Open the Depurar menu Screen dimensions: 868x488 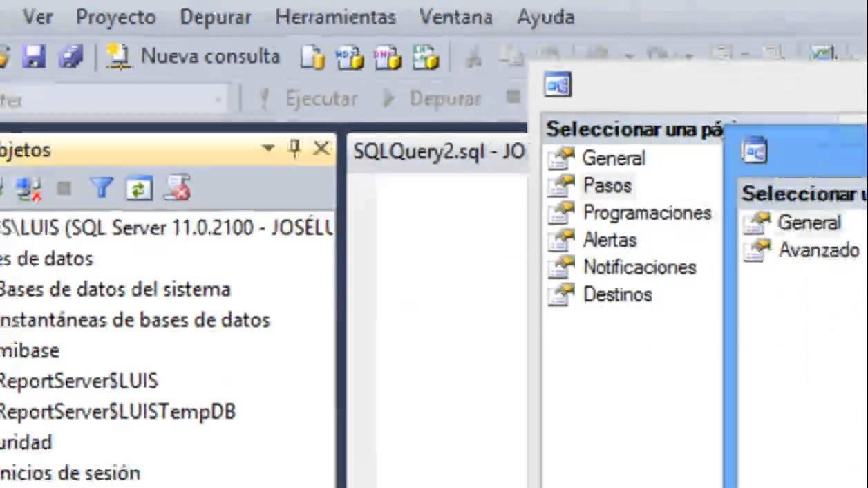215,17
